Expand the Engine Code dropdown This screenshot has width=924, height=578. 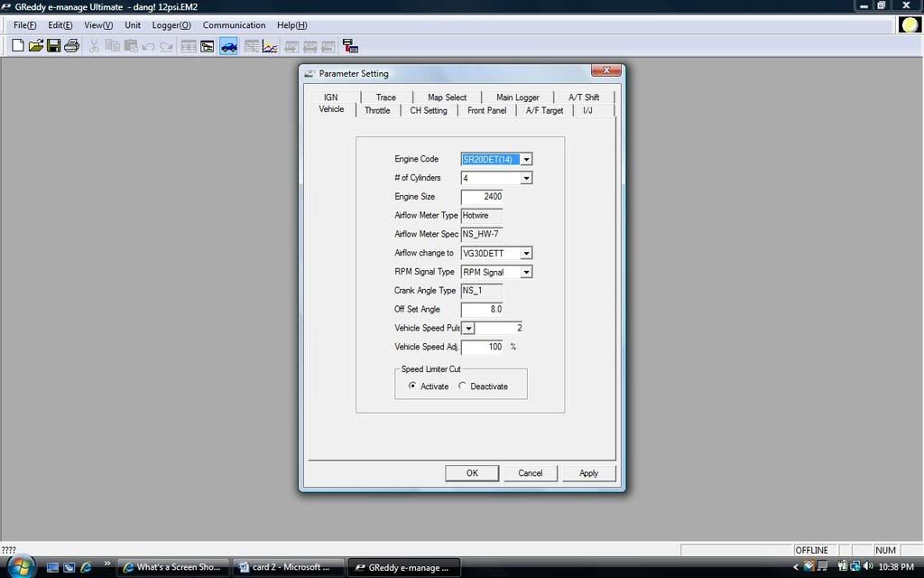pyautogui.click(x=526, y=159)
